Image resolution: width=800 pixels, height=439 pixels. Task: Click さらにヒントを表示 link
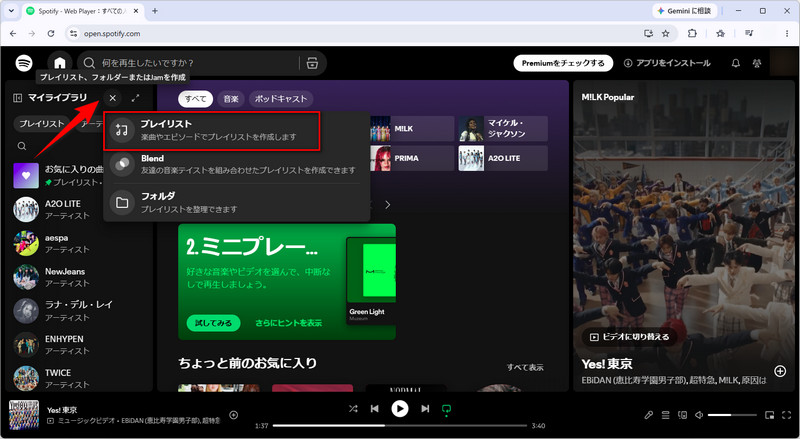(289, 323)
